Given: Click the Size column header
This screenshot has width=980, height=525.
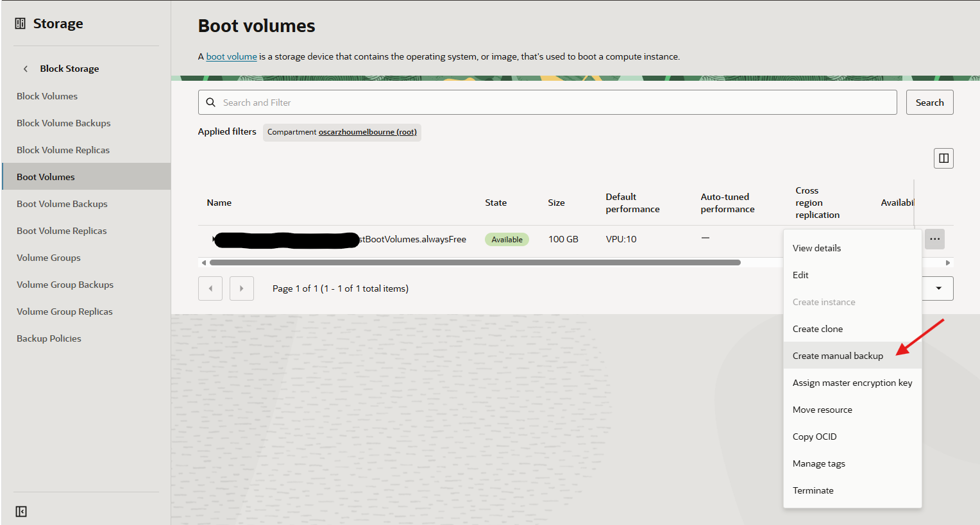Looking at the screenshot, I should coord(556,203).
